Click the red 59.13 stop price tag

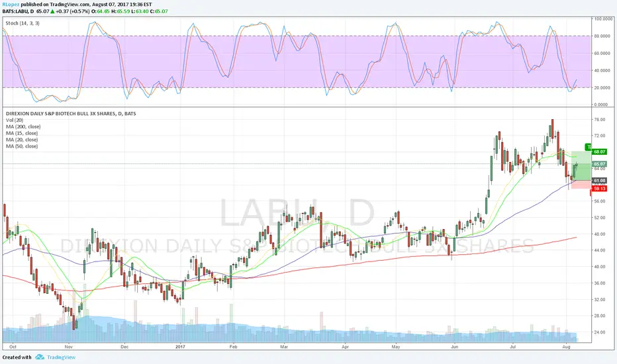click(x=599, y=189)
